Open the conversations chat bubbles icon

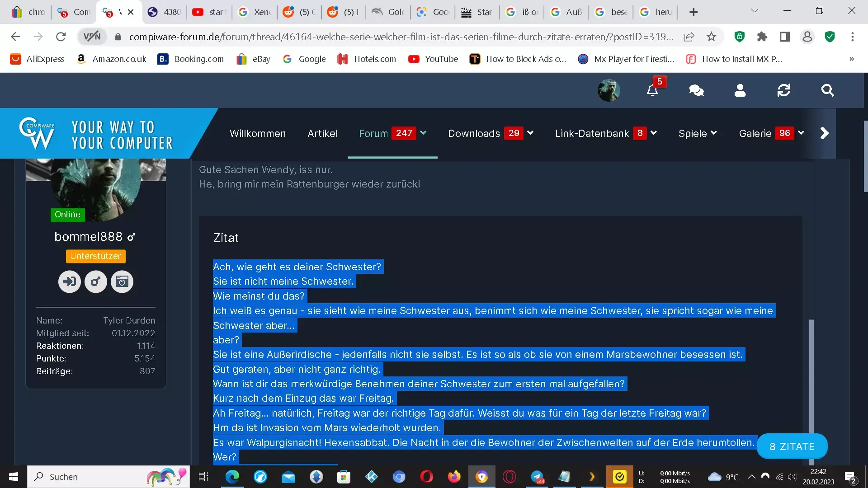[696, 90]
